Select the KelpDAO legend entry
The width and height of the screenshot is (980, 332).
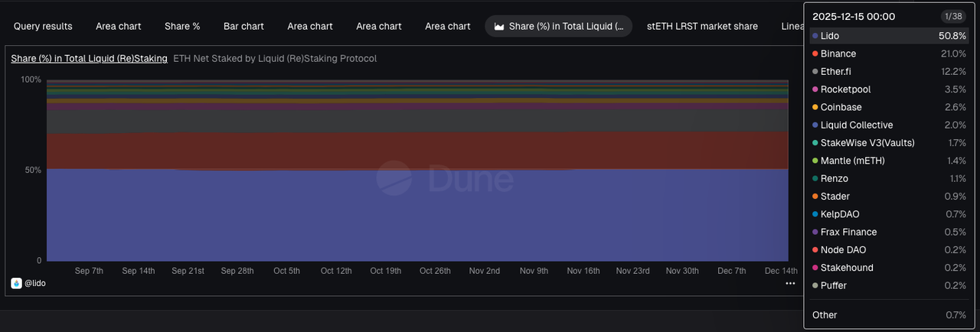click(x=888, y=214)
